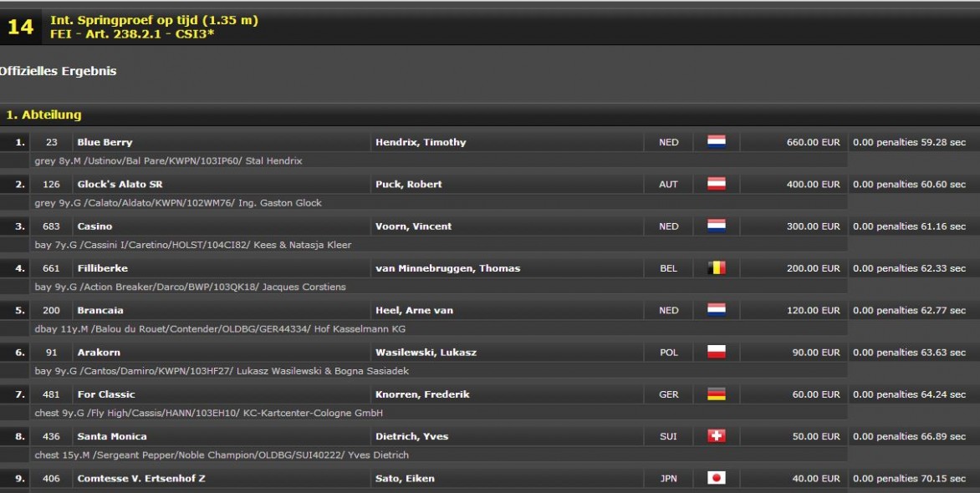This screenshot has width=980, height=493.
Task: Select rider Hendrix, Timothy
Action: (x=421, y=142)
